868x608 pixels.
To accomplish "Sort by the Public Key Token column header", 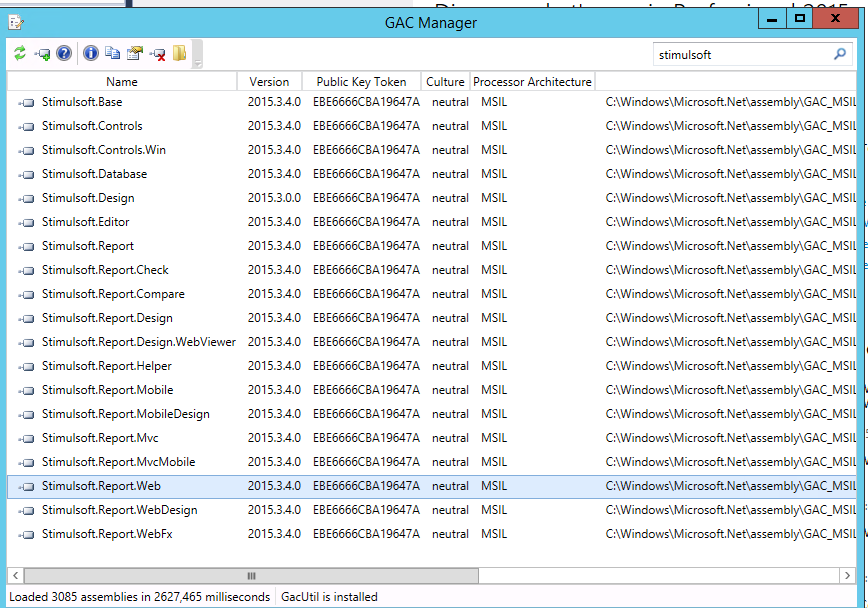I will 361,81.
